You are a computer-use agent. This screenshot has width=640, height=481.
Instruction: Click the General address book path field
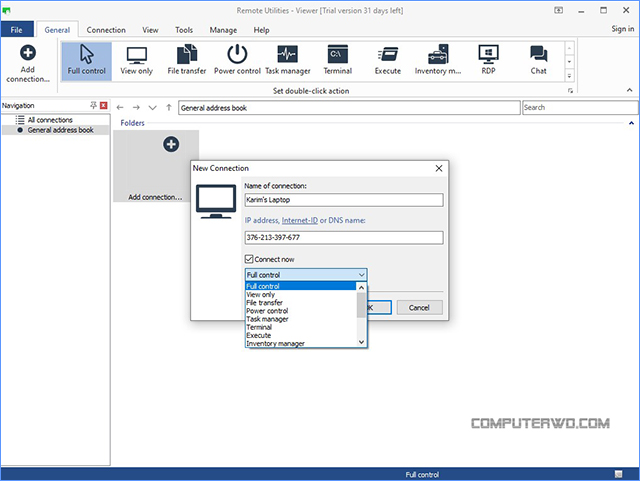[349, 108]
